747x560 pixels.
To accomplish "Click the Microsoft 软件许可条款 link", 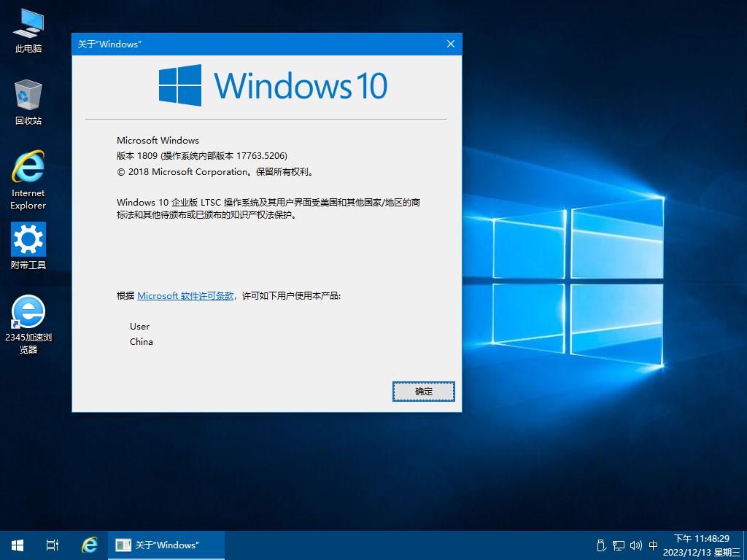I will click(x=185, y=296).
